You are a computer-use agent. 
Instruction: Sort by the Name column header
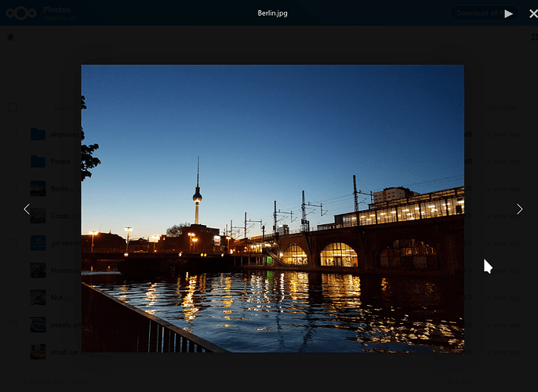tap(63, 108)
